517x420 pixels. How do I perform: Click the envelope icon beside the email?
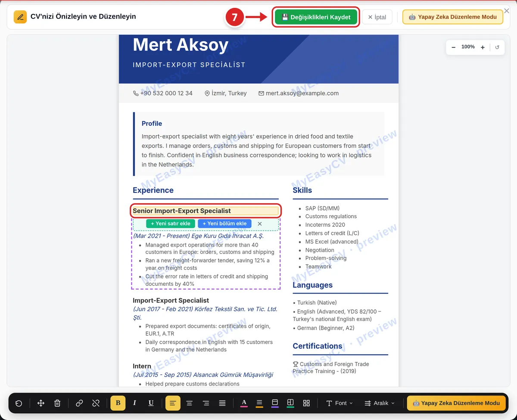[261, 93]
